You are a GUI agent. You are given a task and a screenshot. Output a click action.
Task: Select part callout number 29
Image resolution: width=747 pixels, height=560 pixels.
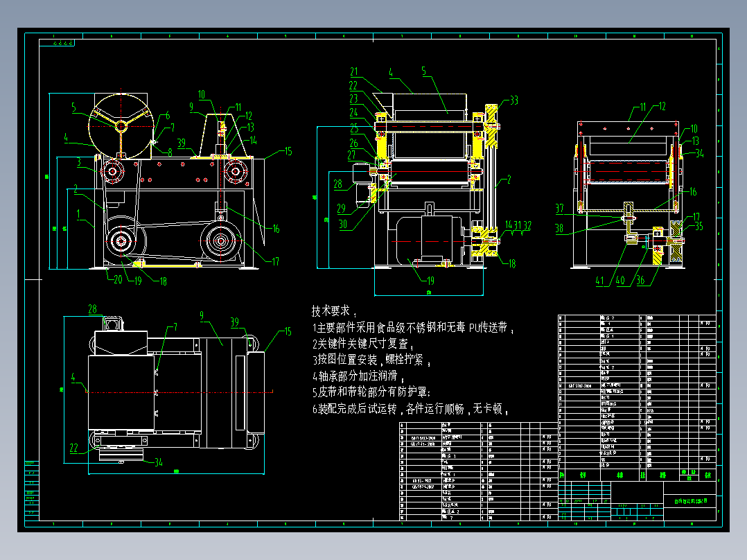(x=341, y=209)
